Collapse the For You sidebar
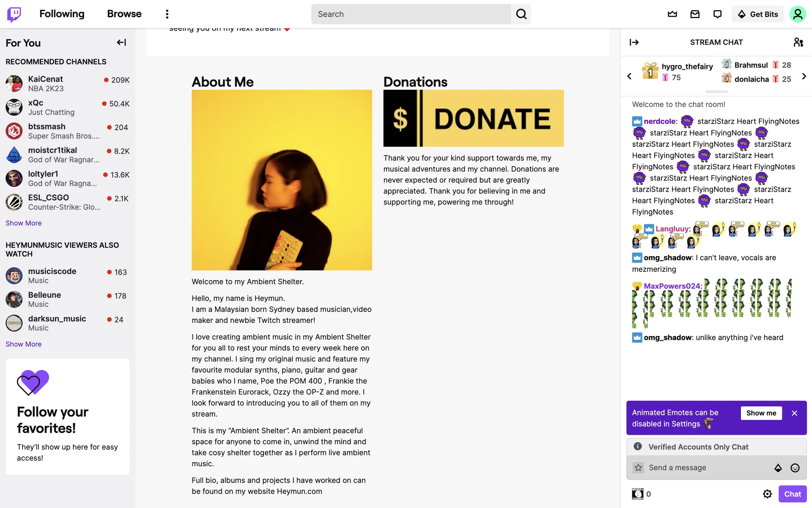This screenshot has height=508, width=812. tap(121, 42)
